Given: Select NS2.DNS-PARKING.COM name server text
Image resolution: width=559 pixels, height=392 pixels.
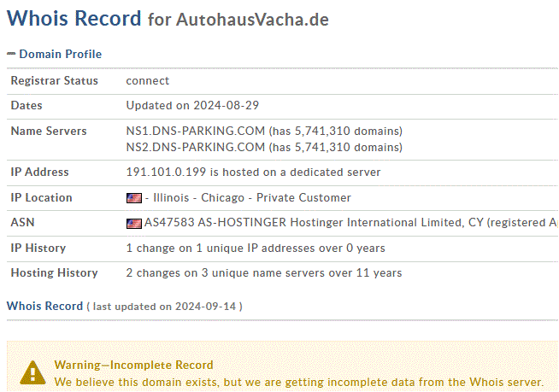Looking at the screenshot, I should coord(196,147).
